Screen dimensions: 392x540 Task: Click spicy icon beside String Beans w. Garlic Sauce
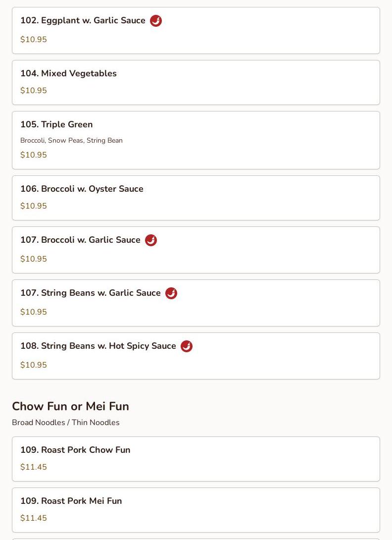pos(171,293)
